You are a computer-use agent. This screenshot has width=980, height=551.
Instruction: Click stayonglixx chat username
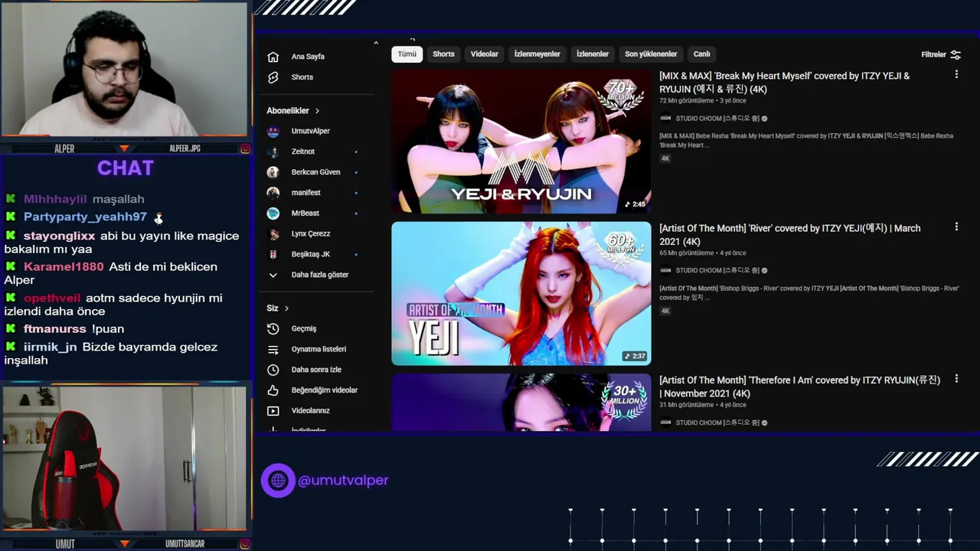click(59, 236)
